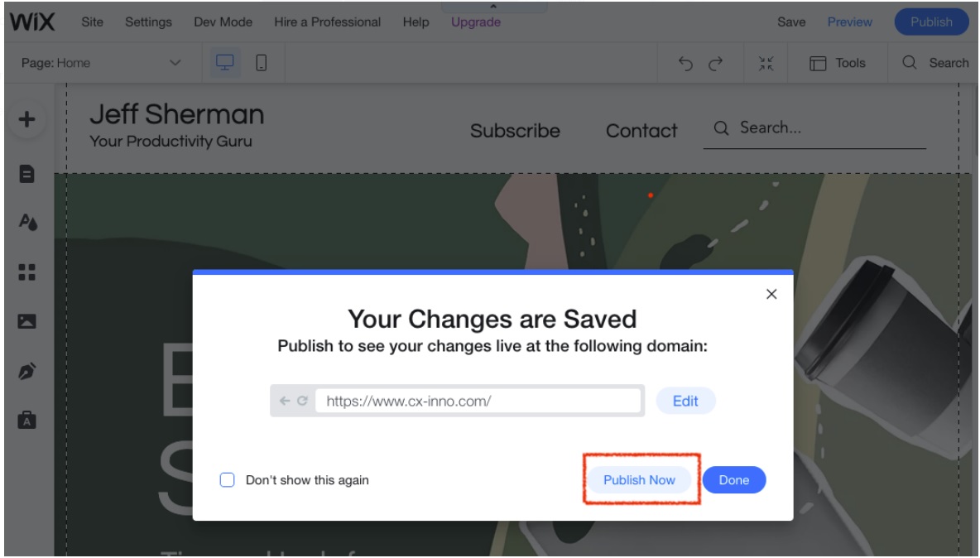Open the Dev Mode menu
The height and width of the screenshot is (558, 980).
[x=223, y=22]
